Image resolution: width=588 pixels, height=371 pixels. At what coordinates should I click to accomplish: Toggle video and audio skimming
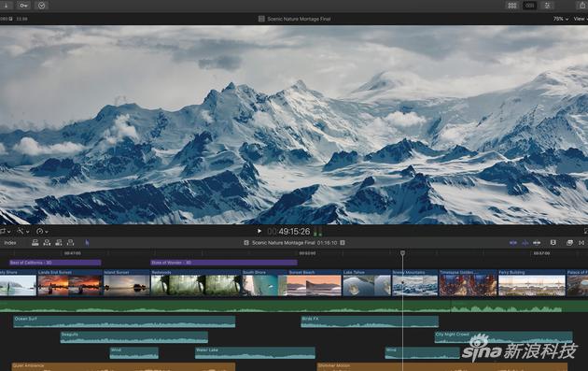point(513,243)
